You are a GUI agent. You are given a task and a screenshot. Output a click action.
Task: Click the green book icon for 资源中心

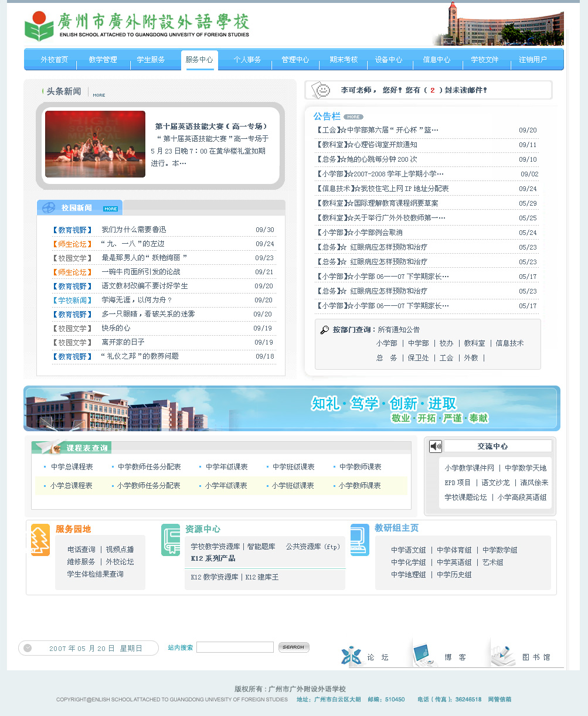(x=171, y=540)
